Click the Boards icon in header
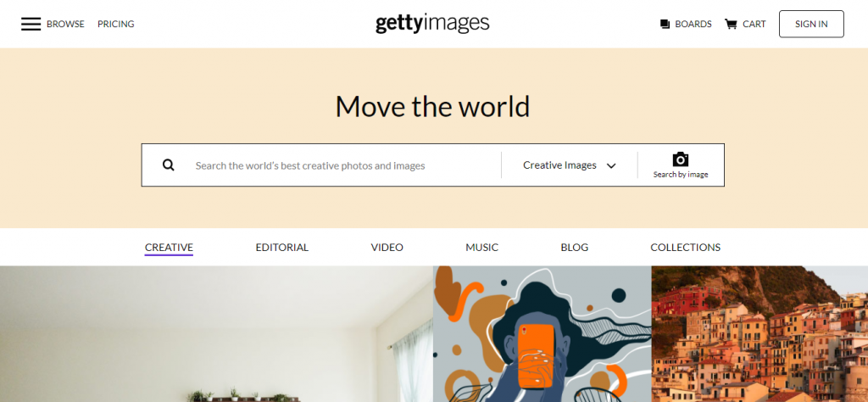 click(665, 24)
